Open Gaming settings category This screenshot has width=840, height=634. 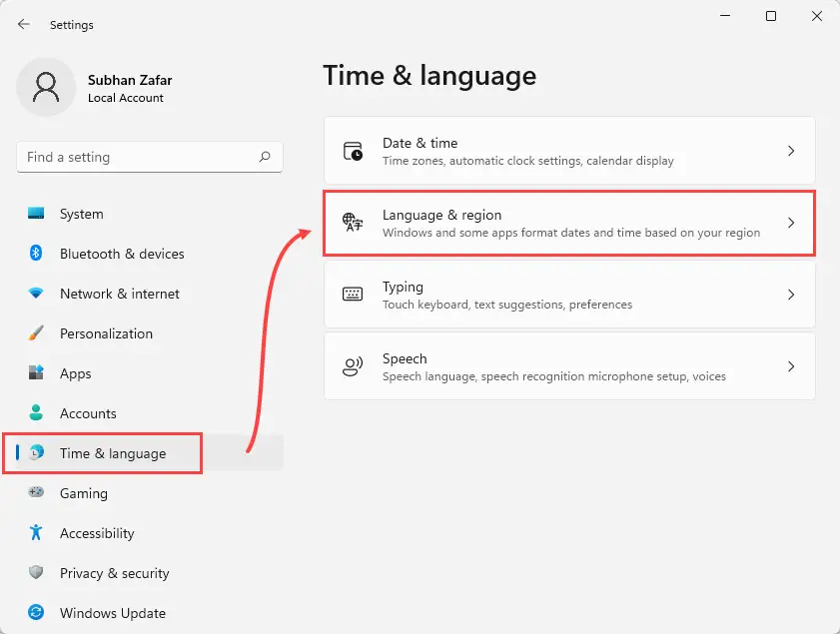pos(150,493)
